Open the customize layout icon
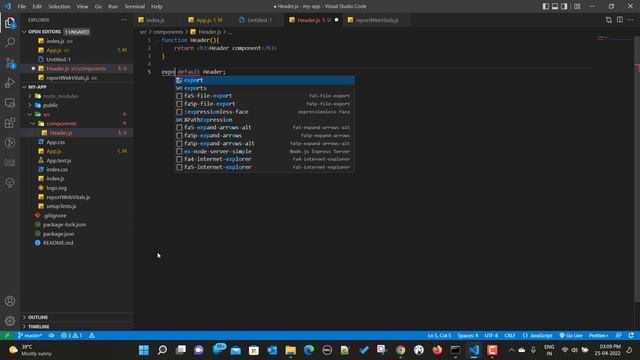 pos(577,6)
